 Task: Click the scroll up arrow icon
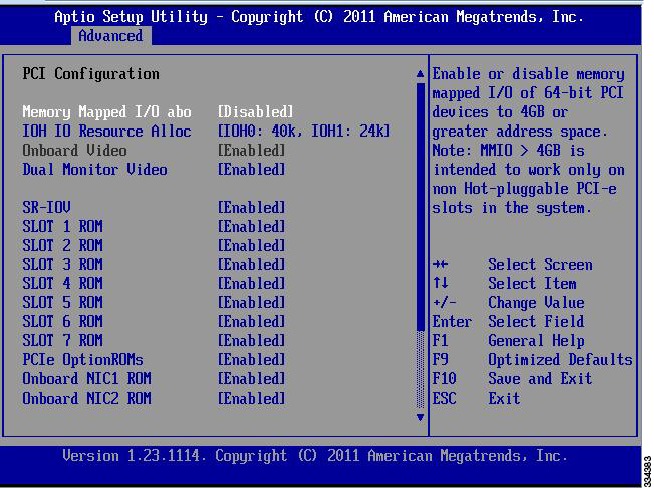pos(420,74)
